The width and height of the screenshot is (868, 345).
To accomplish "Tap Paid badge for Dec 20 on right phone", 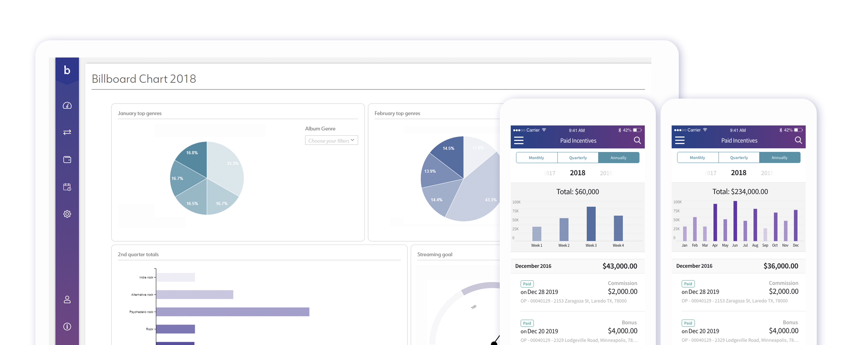I will pyautogui.click(x=688, y=323).
